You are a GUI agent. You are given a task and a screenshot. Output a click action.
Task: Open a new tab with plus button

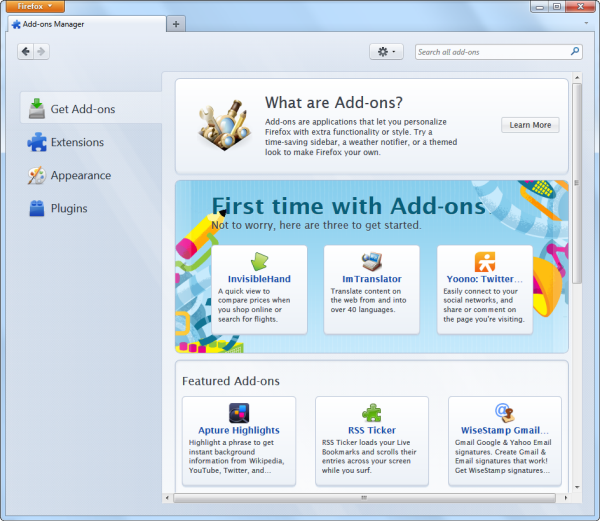(176, 24)
